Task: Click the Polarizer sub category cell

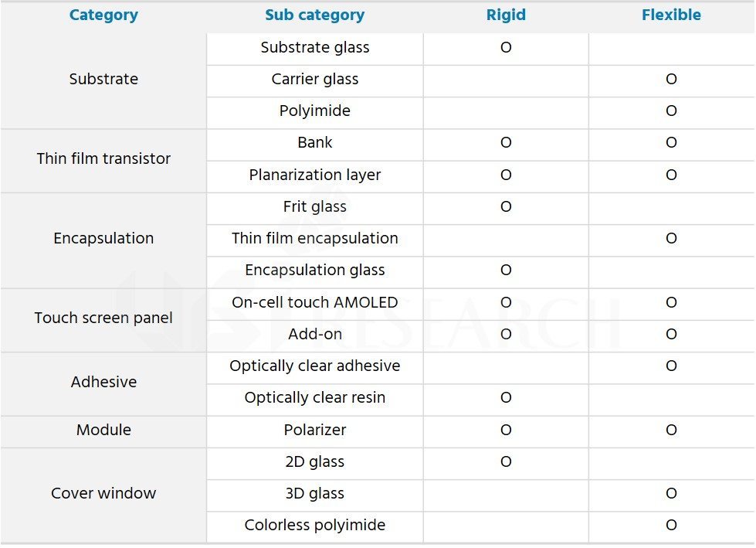Action: tap(315, 430)
